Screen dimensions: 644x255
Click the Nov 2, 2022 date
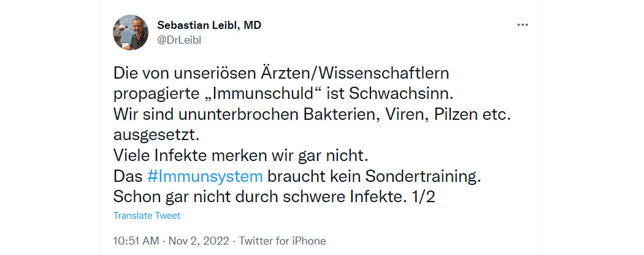pos(198,241)
